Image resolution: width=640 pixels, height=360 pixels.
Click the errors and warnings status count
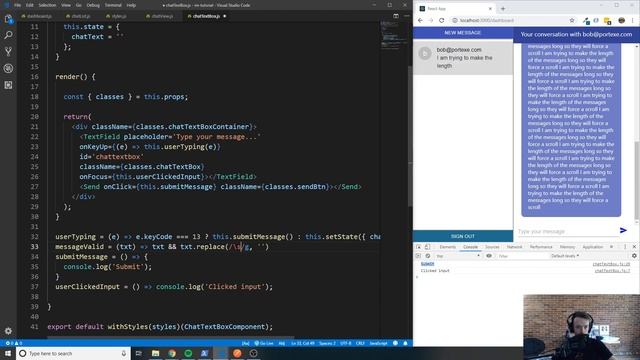click(14, 343)
